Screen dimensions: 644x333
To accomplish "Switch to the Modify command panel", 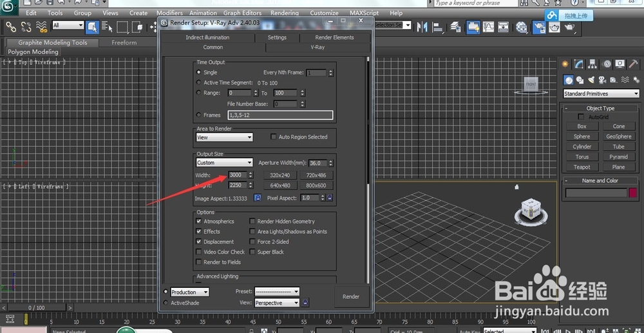I will click(579, 64).
